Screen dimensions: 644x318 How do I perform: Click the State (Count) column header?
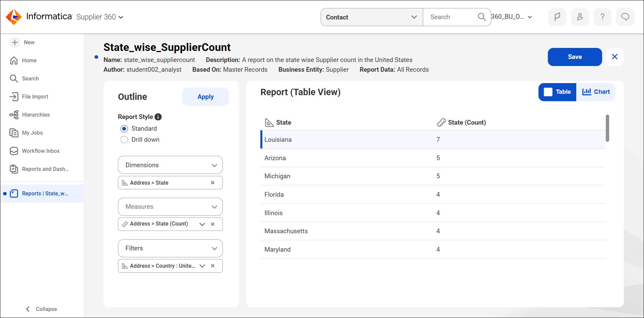click(x=467, y=123)
